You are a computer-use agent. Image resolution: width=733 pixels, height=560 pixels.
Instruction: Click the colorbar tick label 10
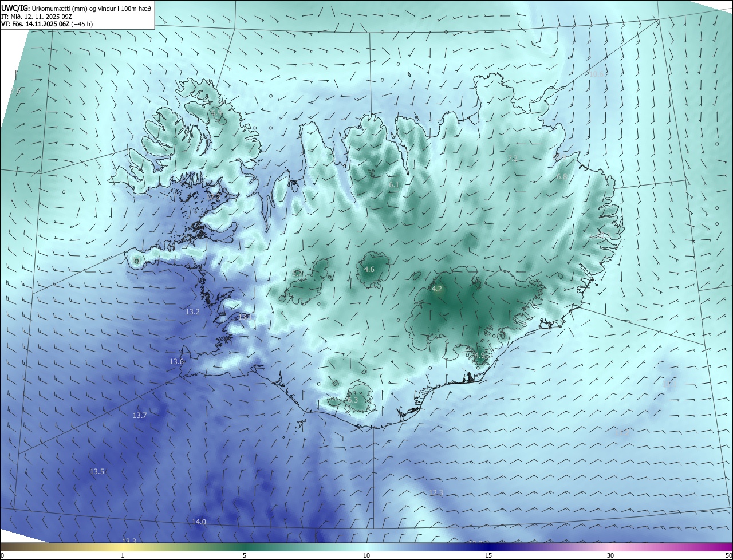click(366, 556)
